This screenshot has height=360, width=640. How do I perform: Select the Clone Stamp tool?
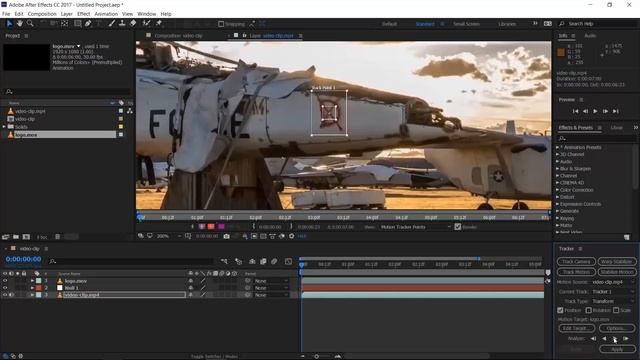coord(122,24)
